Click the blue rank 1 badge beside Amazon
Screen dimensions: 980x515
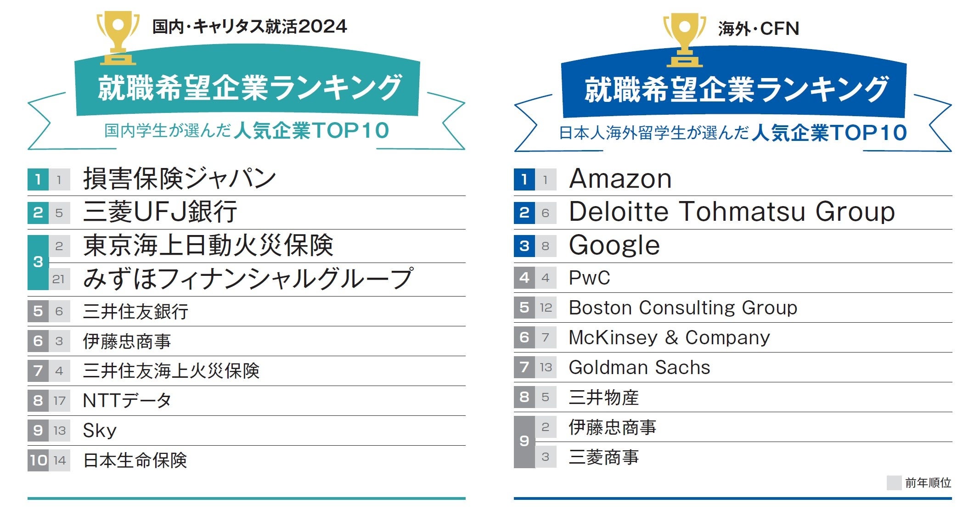[x=524, y=179]
